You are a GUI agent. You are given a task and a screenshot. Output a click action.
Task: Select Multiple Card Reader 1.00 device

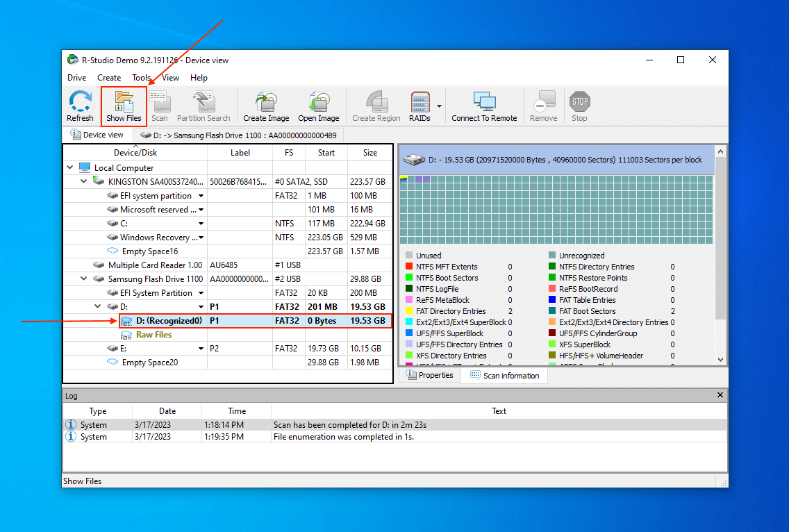coord(228,265)
